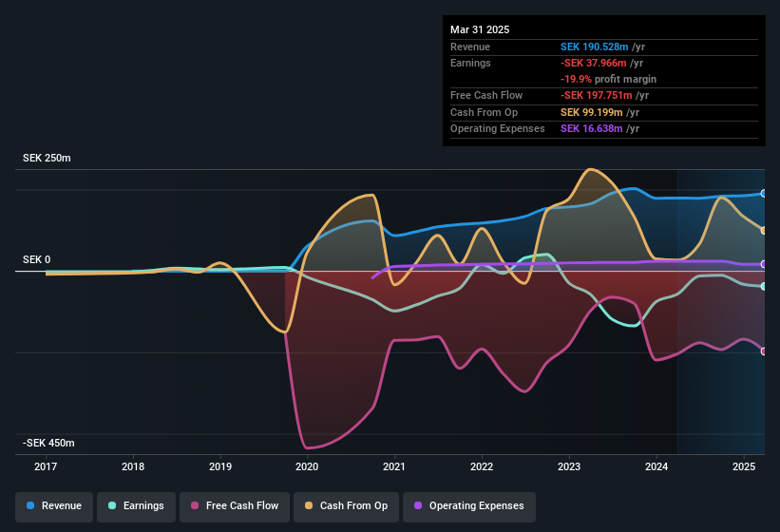The height and width of the screenshot is (532, 780).
Task: Click the -SEK 37.966m earnings value
Action: [x=594, y=63]
